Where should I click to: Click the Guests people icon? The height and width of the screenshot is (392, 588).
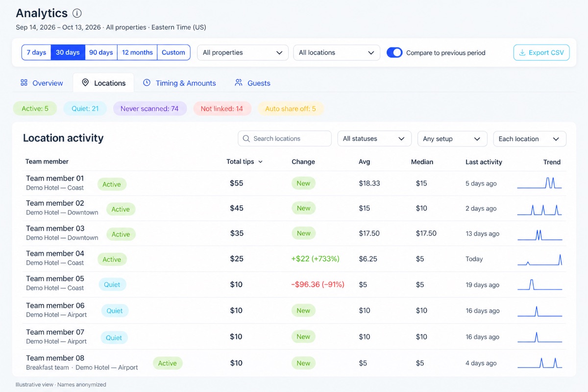[239, 83]
